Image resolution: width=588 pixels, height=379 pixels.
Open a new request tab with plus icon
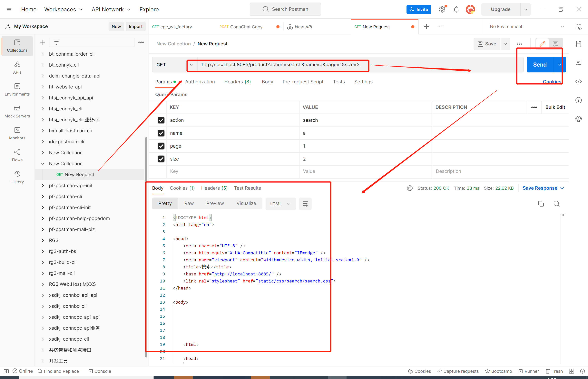(426, 27)
